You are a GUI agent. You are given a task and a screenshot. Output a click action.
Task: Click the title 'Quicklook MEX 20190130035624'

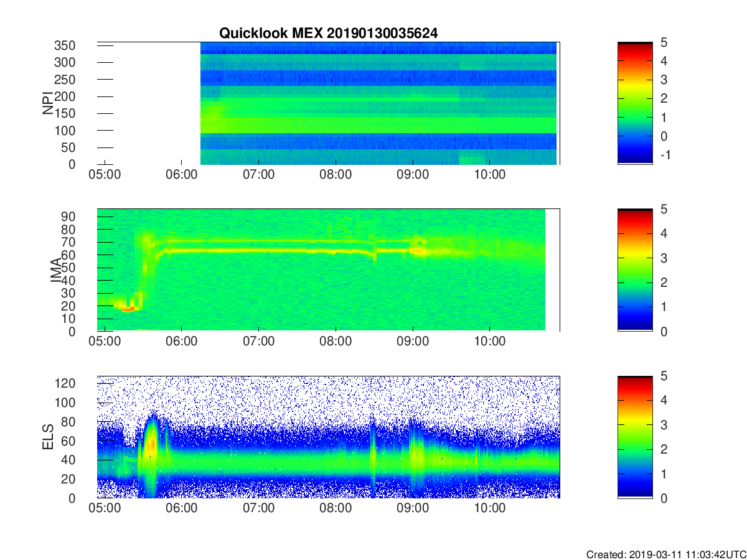click(328, 34)
